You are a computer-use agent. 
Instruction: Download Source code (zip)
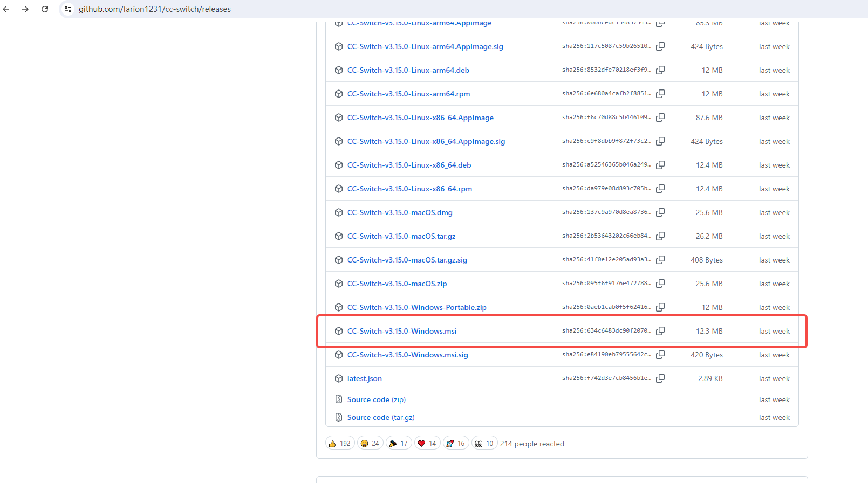point(377,399)
